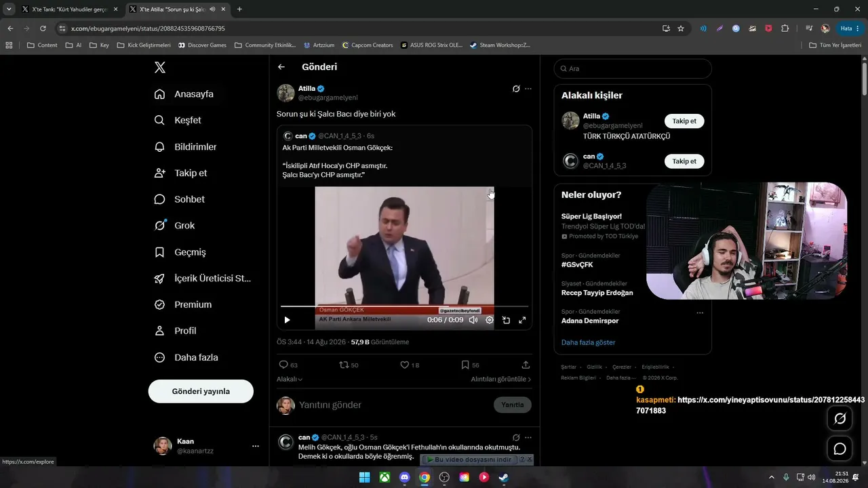The width and height of the screenshot is (868, 488).
Task: Open options dots for Adana Demirspor trend
Action: [x=700, y=312]
